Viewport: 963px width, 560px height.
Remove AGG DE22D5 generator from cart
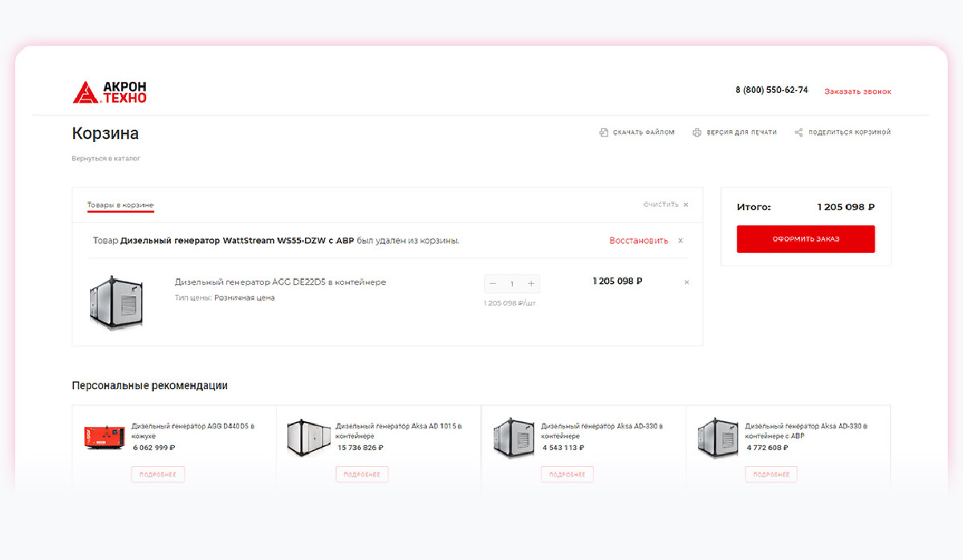[x=686, y=282]
